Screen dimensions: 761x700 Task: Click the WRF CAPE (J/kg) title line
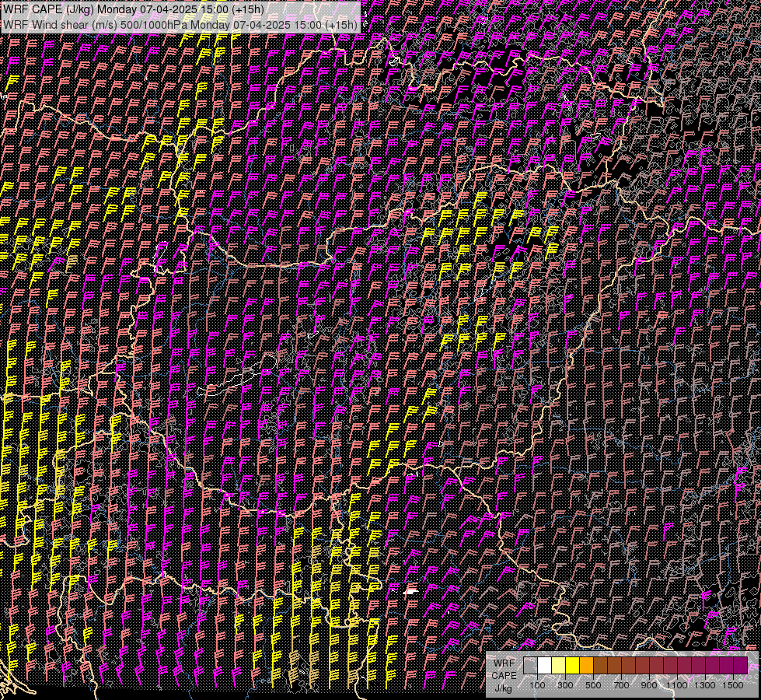click(x=134, y=9)
